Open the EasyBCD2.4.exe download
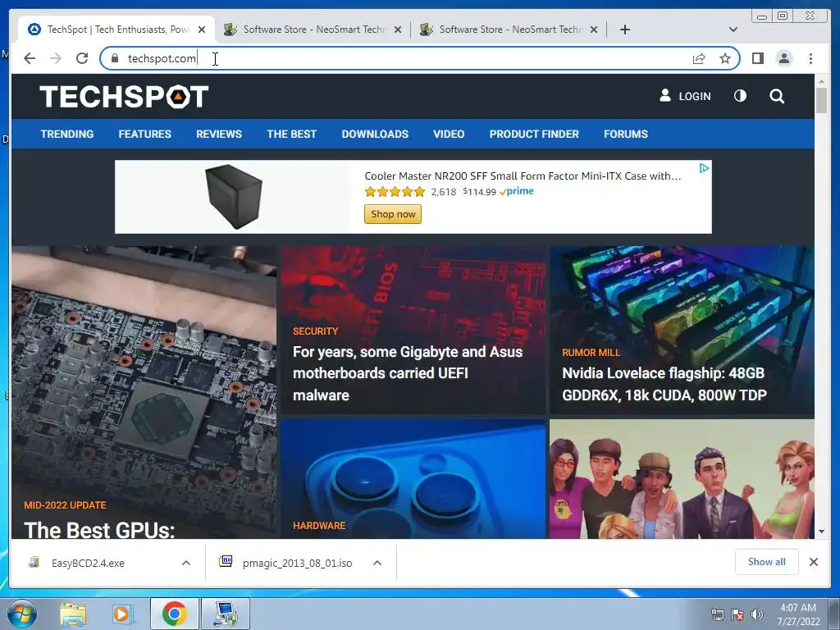This screenshot has height=630, width=840. coord(87,563)
